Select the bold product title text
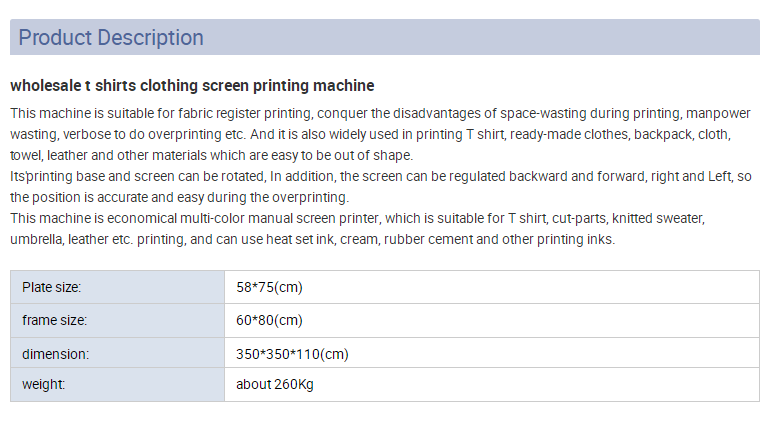The image size is (773, 422). 192,86
